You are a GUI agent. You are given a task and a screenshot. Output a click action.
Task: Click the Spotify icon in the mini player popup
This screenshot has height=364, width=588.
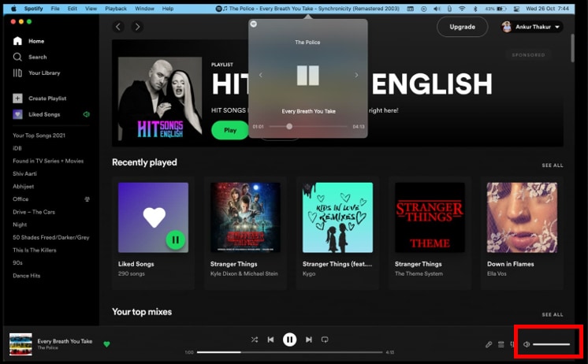coord(254,24)
